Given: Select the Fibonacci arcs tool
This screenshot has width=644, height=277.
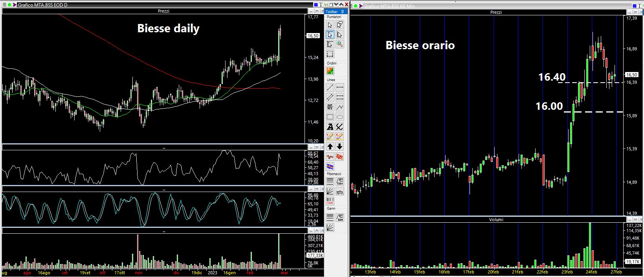Looking at the screenshot, I should click(x=340, y=191).
